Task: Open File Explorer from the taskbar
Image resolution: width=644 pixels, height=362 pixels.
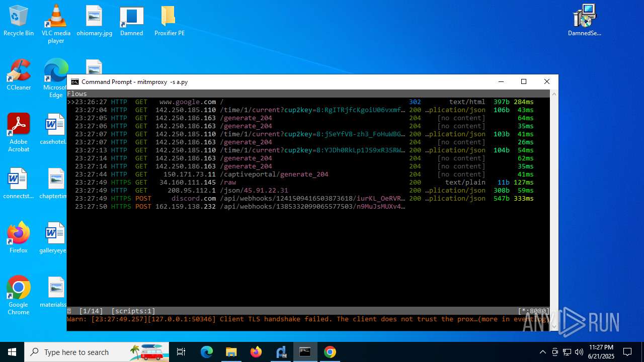Action: pos(231,352)
